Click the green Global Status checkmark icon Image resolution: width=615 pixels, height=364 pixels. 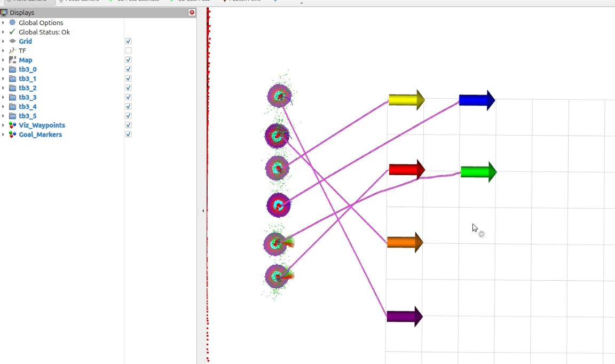pos(12,32)
